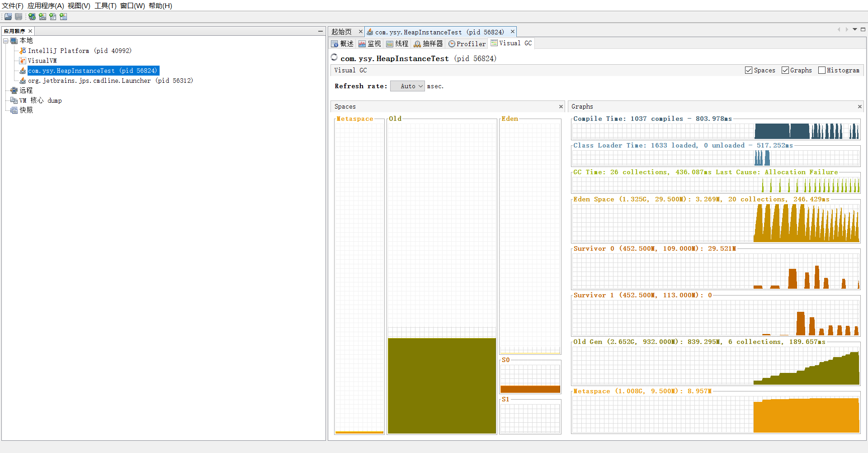Image resolution: width=868 pixels, height=453 pixels.
Task: Open the document list dropdown arrow
Action: [855, 29]
